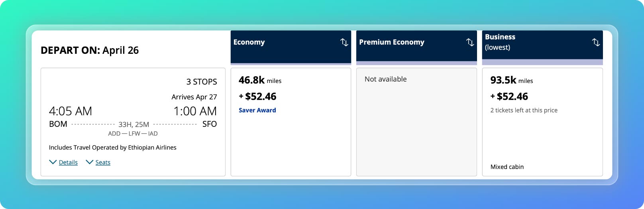Click the 33H, 25M duration text
644x209 pixels.
(134, 124)
